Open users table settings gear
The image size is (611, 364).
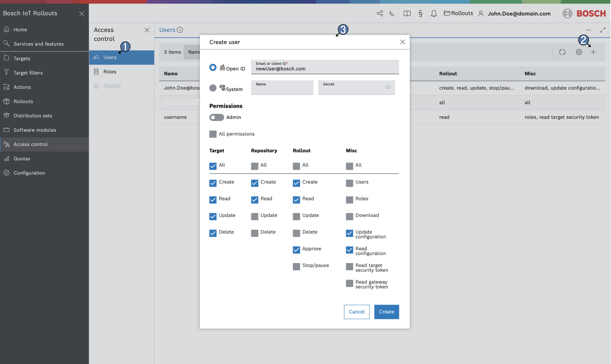click(579, 52)
